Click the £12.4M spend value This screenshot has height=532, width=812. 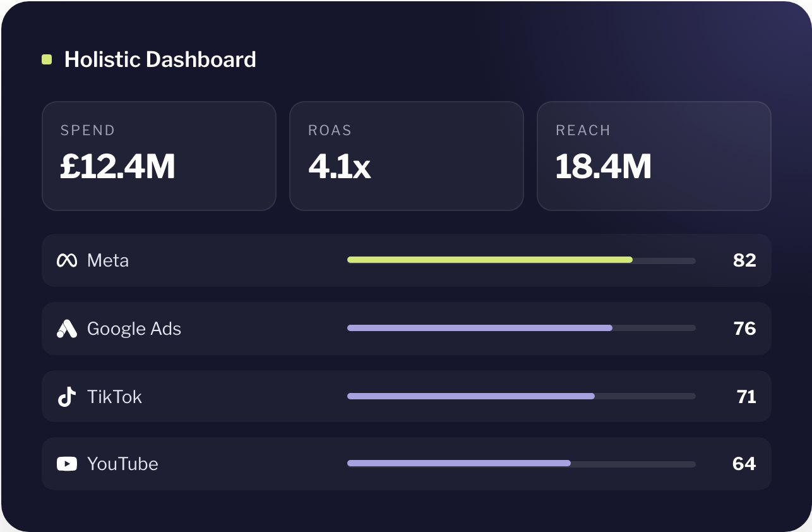click(117, 167)
